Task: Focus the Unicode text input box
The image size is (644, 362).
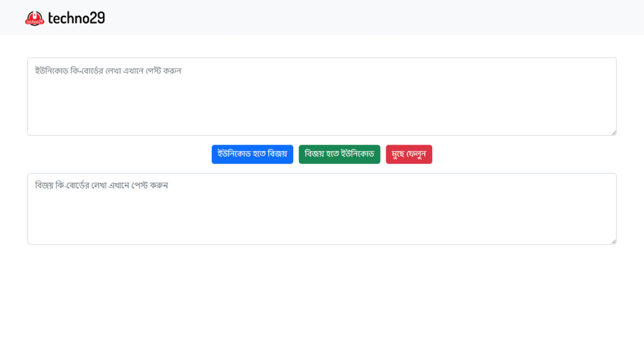Action: [322, 96]
